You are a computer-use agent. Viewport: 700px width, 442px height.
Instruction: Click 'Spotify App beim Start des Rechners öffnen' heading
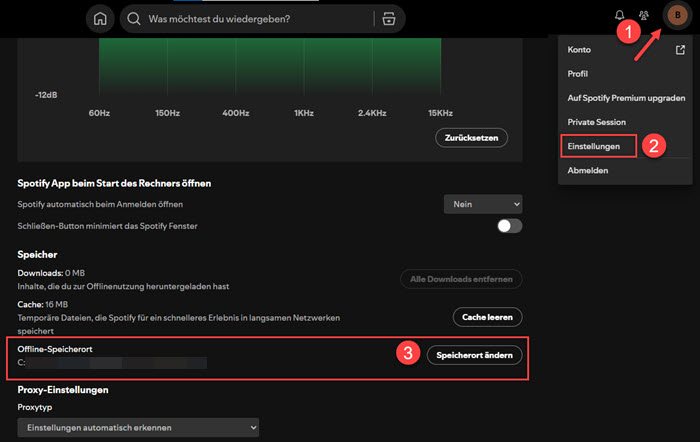pyautogui.click(x=114, y=183)
